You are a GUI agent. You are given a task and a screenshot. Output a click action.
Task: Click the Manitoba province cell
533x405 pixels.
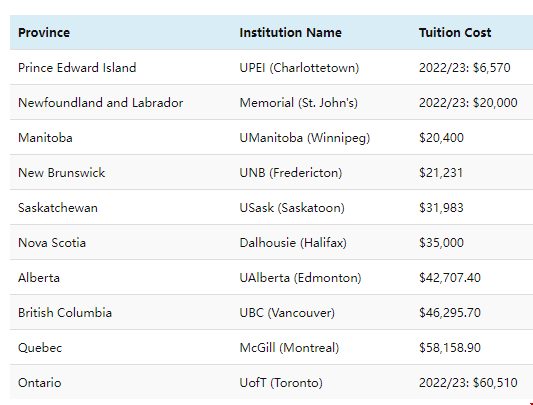pyautogui.click(x=45, y=138)
